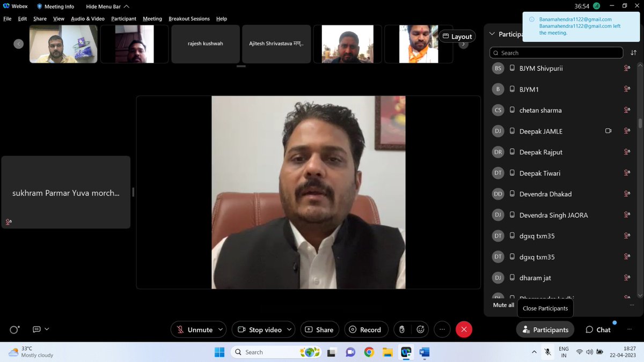Click CS avatar of chetan sharma
Viewport: 644px width, 362px height.
[x=498, y=110]
